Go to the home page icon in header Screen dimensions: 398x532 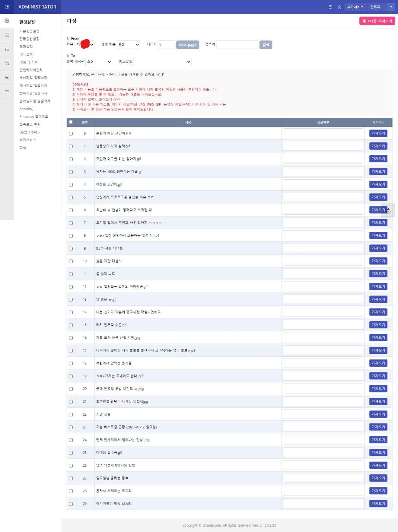[x=339, y=7]
